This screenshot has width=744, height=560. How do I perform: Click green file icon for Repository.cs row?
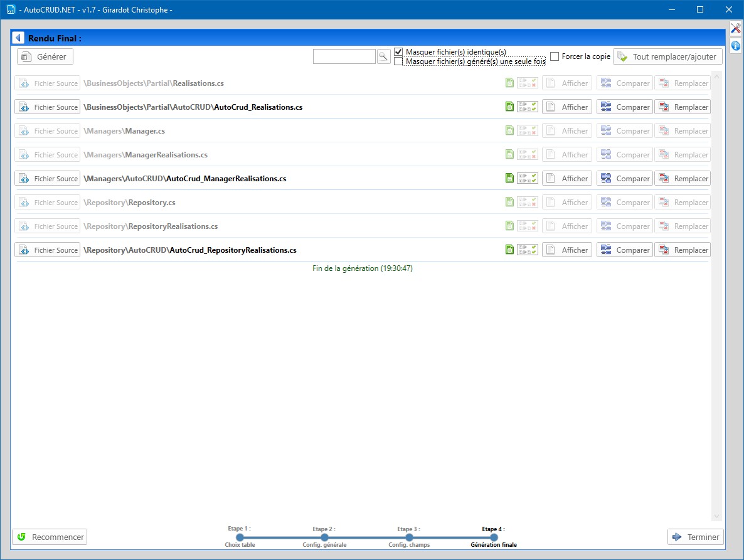point(509,202)
